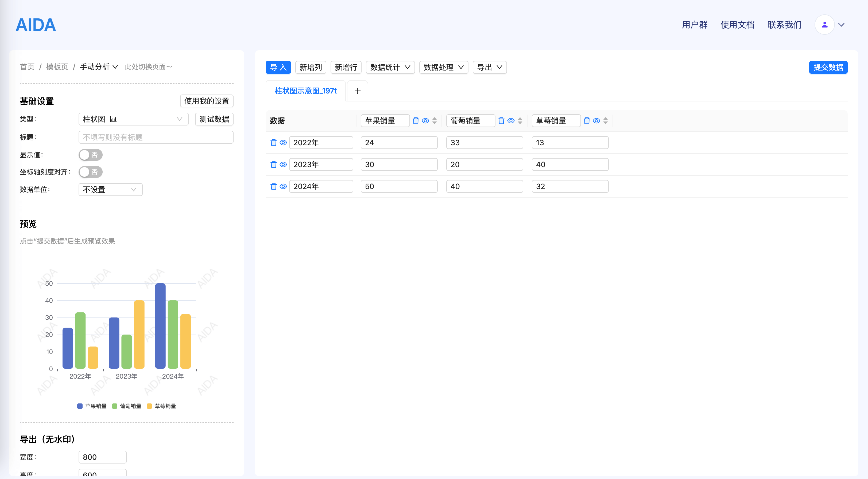Go to 模板页 breadcrumb
868x479 pixels.
point(57,67)
